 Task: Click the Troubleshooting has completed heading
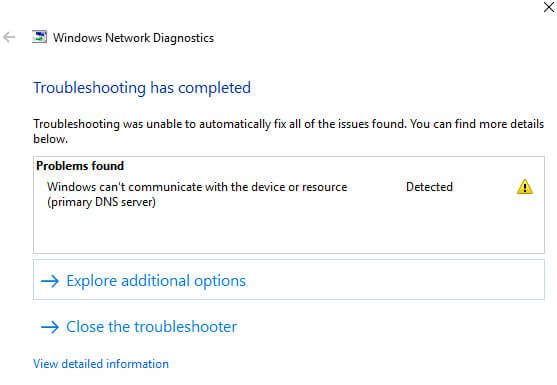142,88
